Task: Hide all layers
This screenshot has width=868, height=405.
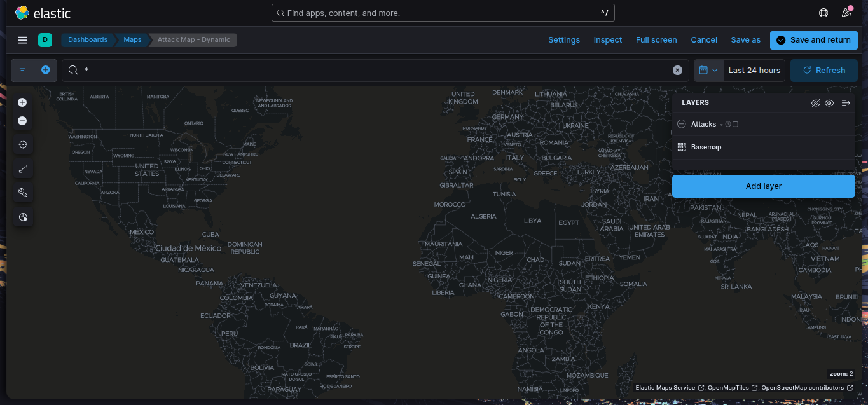Action: [x=816, y=103]
